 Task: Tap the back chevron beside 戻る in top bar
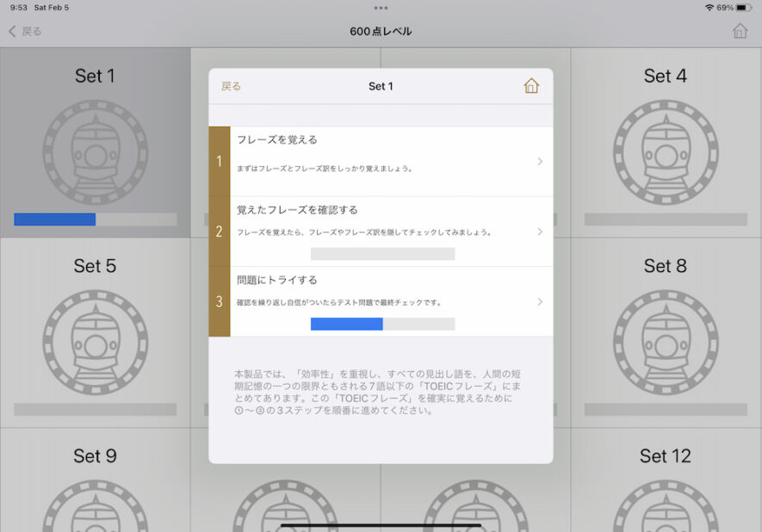[12, 31]
